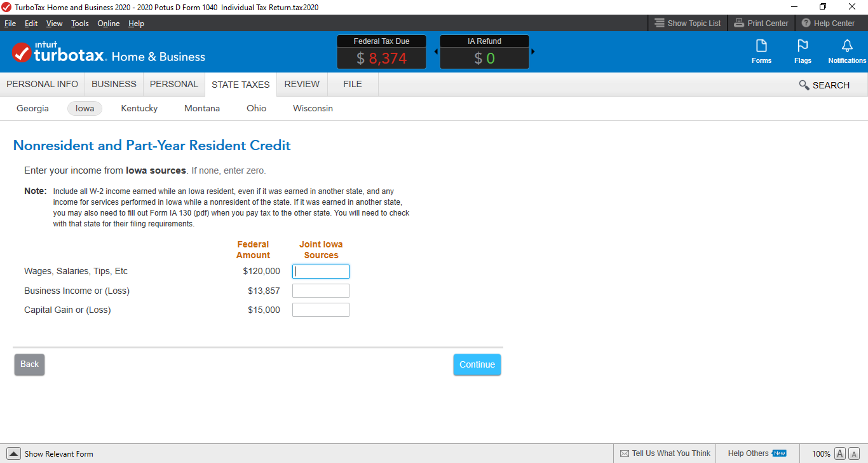
Task: Open the View menu
Action: (55, 24)
